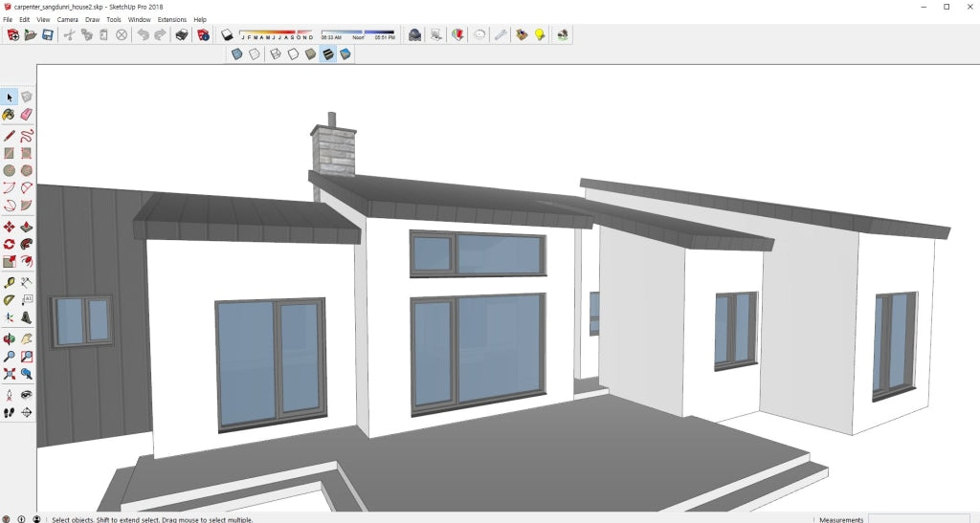Click the Zoom Extents tool
Screen dimensions: 980x523
tap(9, 374)
